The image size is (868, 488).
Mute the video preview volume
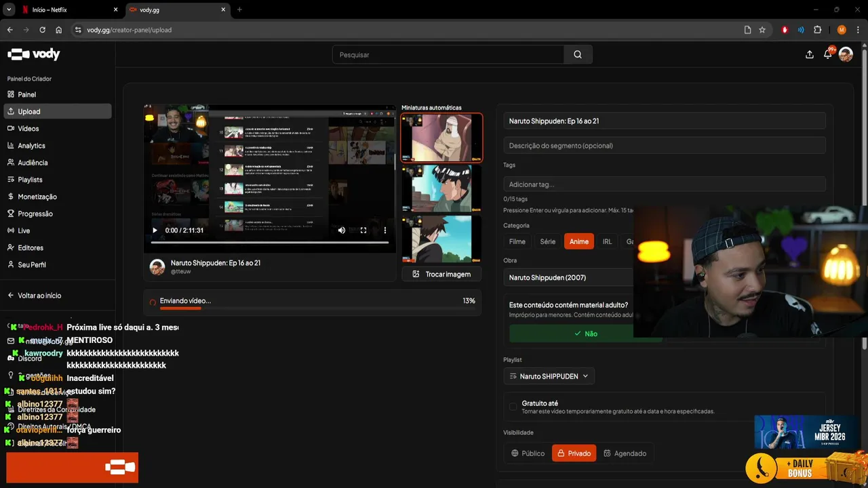(x=342, y=230)
